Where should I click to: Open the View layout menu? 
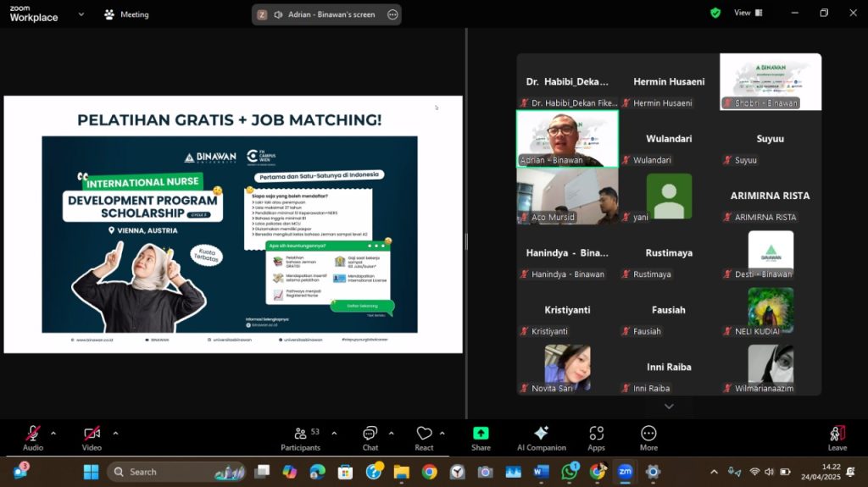(x=748, y=13)
